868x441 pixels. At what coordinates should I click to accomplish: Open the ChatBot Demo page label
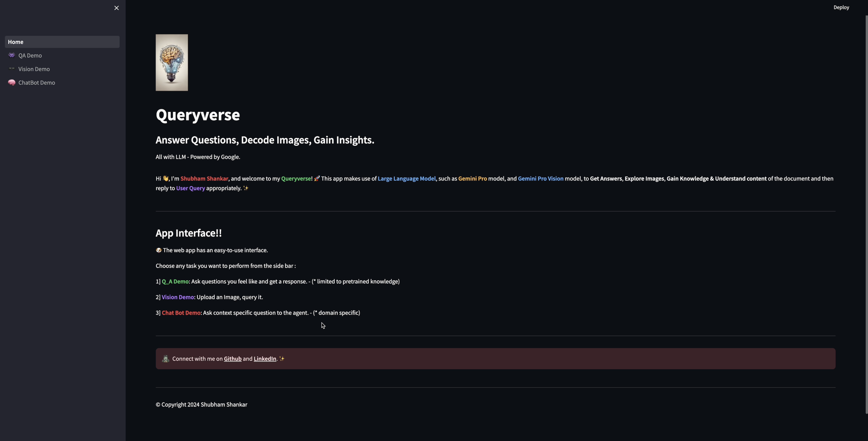37,83
